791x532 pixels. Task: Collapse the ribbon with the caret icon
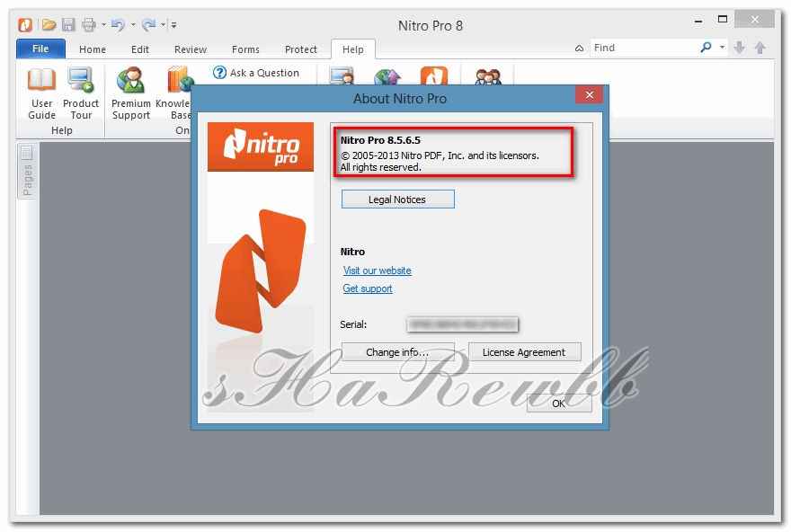click(x=579, y=49)
